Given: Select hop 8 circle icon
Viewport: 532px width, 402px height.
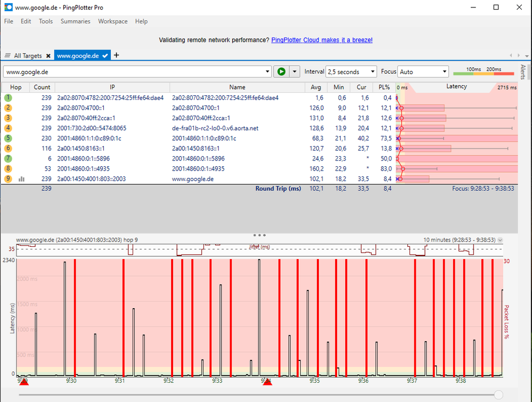Looking at the screenshot, I should pos(8,168).
